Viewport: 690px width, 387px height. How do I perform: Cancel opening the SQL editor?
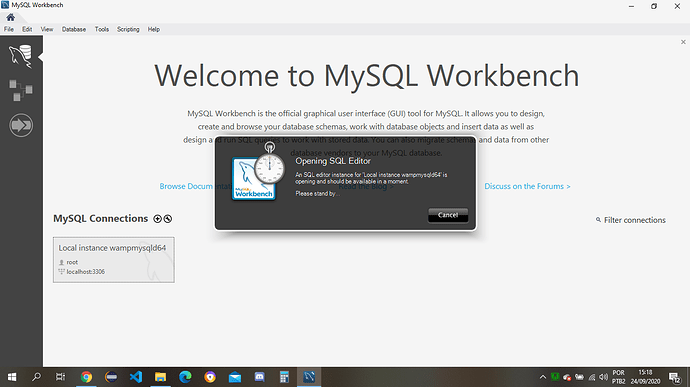(448, 215)
